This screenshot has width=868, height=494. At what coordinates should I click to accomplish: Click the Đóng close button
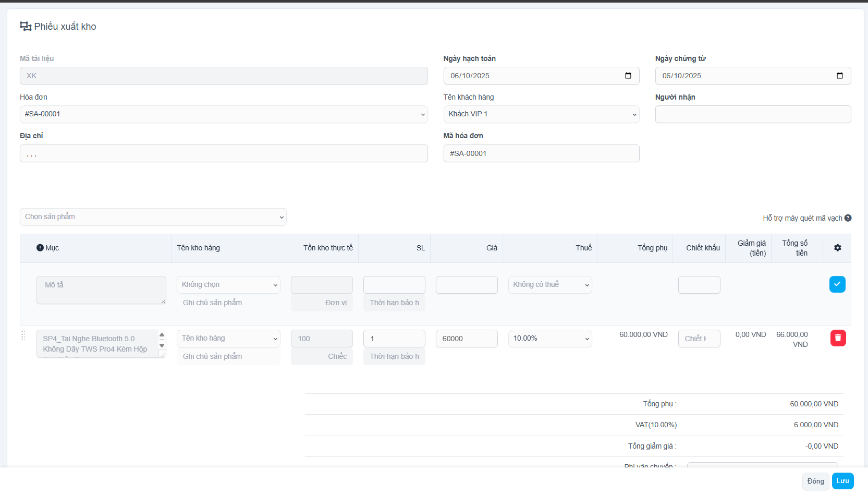point(815,481)
